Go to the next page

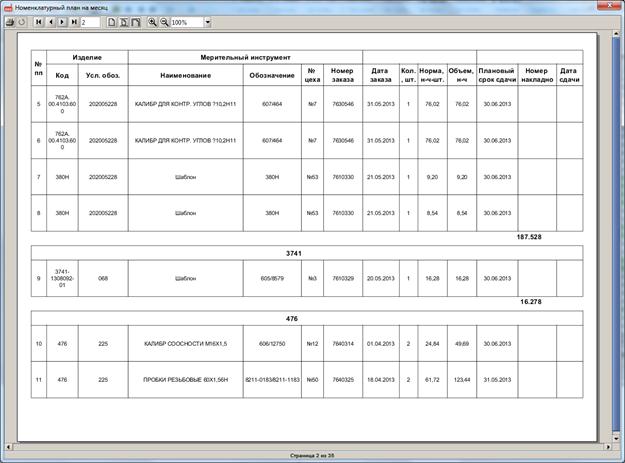pyautogui.click(x=62, y=22)
